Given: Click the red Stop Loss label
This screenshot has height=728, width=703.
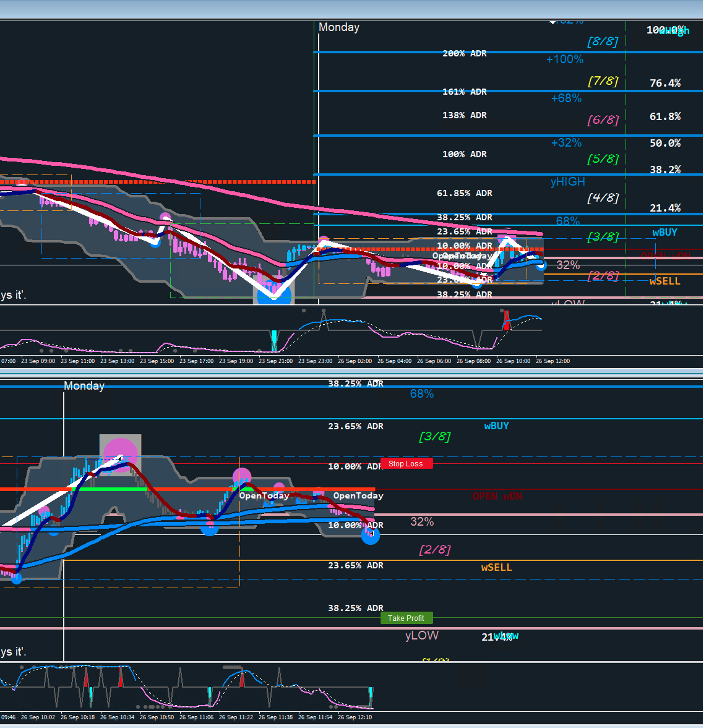Looking at the screenshot, I should coord(407,464).
